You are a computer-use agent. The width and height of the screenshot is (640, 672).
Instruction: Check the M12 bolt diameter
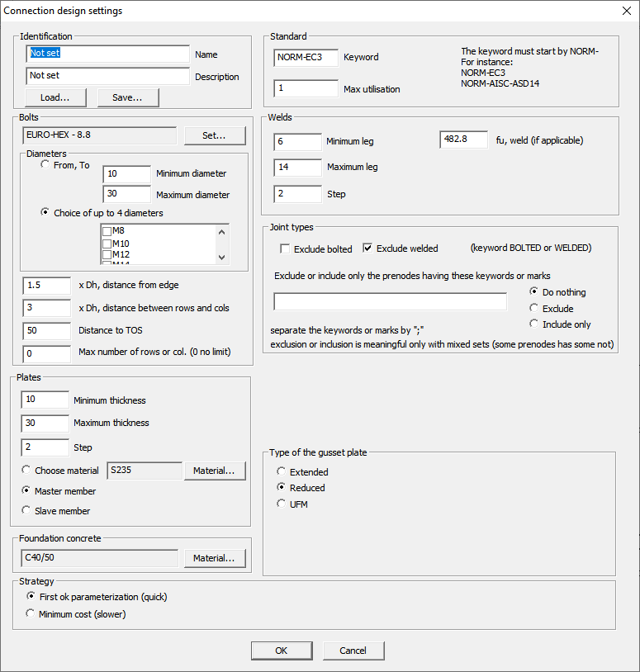point(107,255)
